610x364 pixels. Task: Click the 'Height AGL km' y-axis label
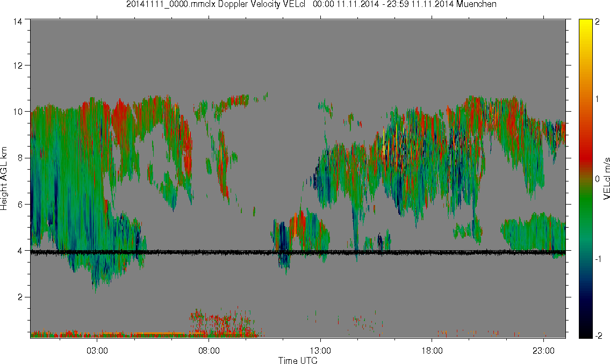tap(4, 179)
